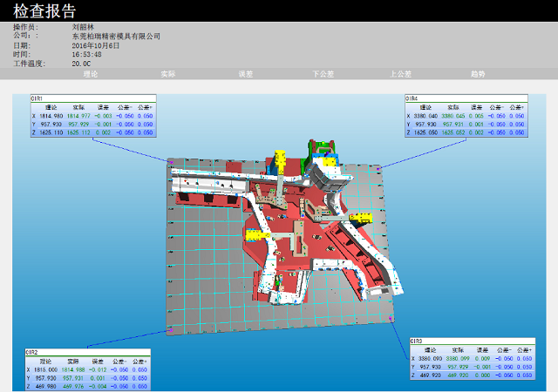Screen dimensions: 558x392
Task: Click the 上公差 column header in the report bar
Action: [x=400, y=74]
